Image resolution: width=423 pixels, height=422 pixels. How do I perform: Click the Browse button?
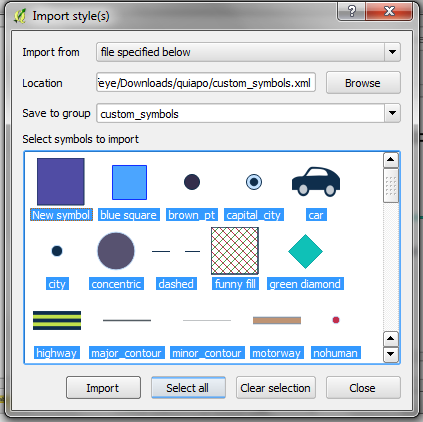(363, 83)
